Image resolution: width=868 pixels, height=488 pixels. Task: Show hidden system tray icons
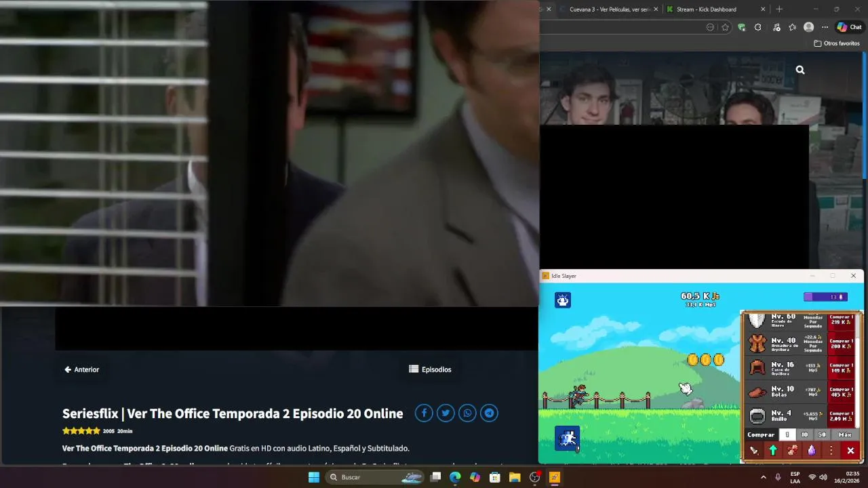coord(763,477)
